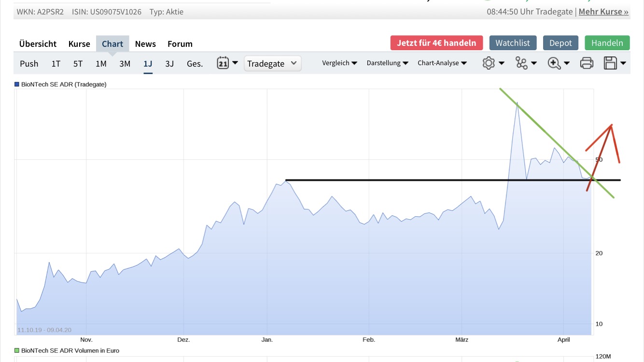Select the 1T time range
This screenshot has height=362, width=644.
point(56,64)
